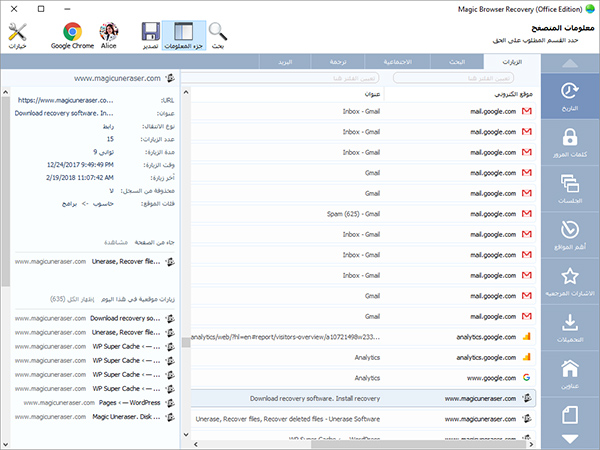600x450 pixels.
Task: Open Downloads section in sidebar
Action: pos(570,328)
